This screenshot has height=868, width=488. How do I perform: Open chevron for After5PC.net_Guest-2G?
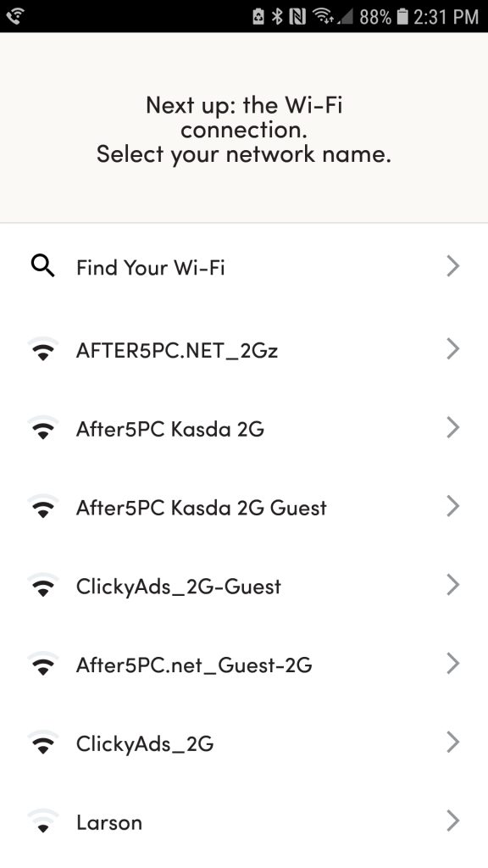click(452, 663)
